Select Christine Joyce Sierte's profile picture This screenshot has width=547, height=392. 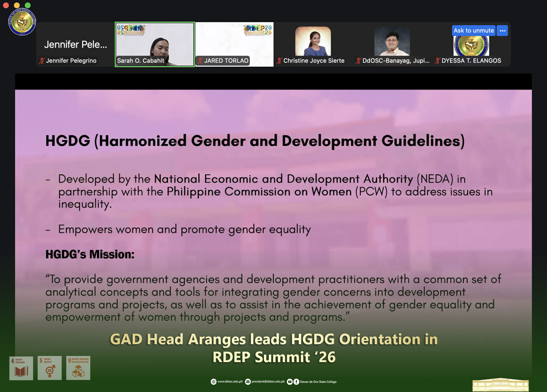pos(313,41)
